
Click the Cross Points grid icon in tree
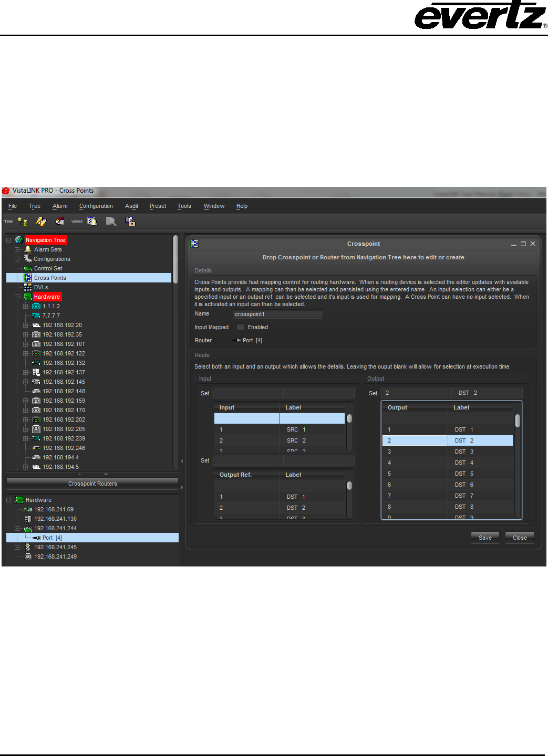(x=28, y=278)
